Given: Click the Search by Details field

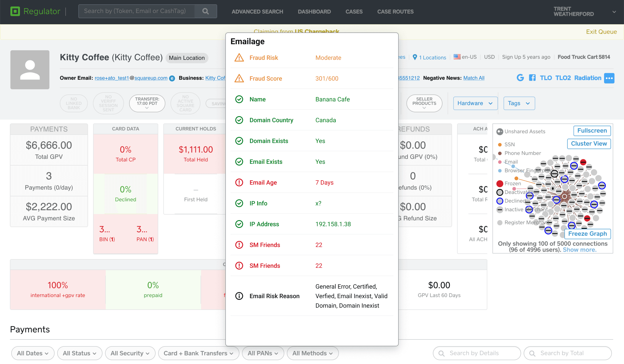Looking at the screenshot, I should 477,353.
